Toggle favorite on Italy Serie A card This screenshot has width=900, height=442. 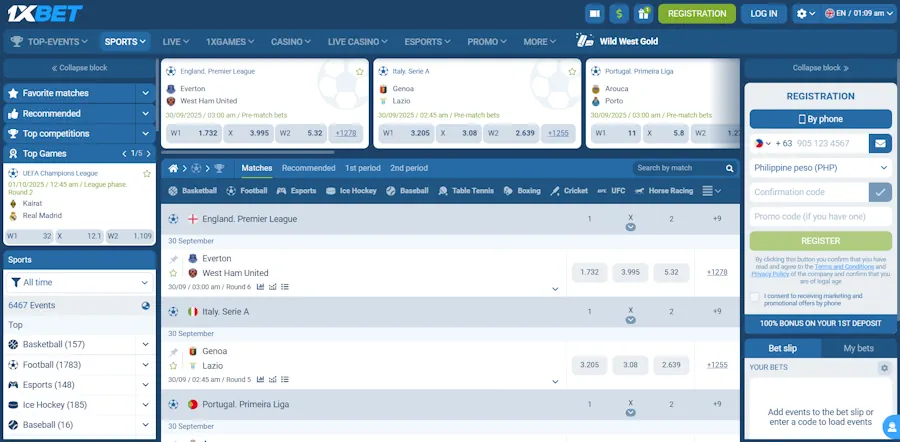tap(572, 71)
